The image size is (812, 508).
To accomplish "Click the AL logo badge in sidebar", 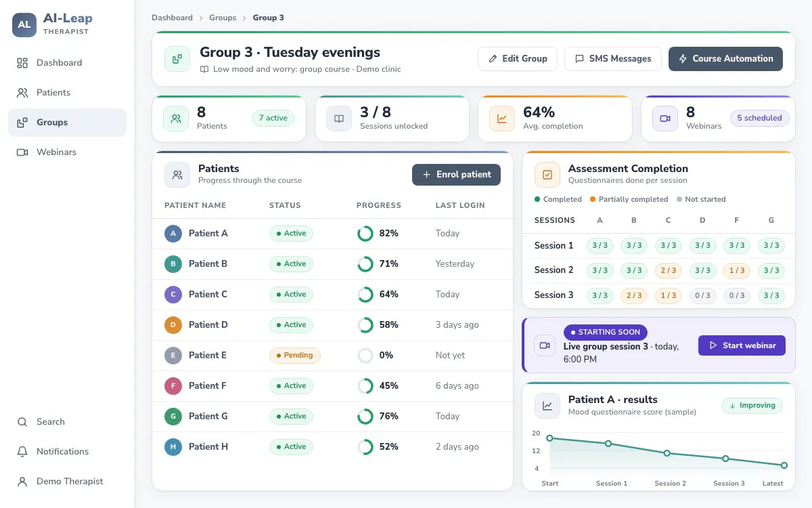I will (24, 24).
